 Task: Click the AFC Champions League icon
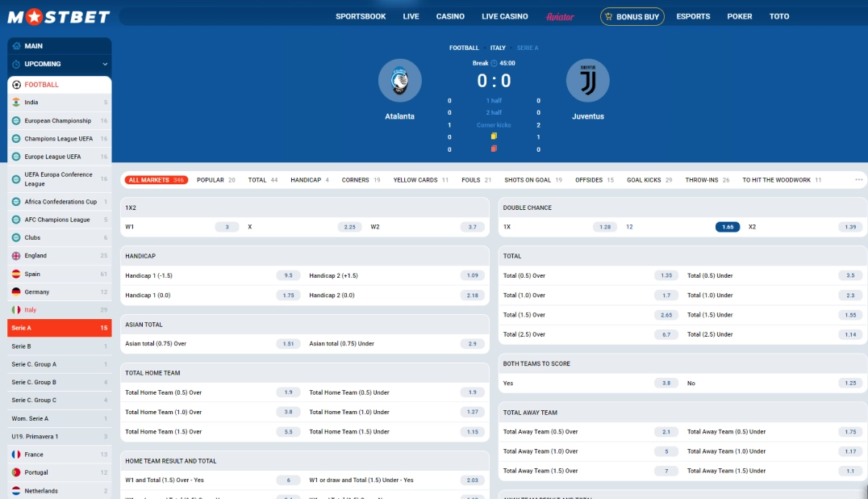coord(16,220)
